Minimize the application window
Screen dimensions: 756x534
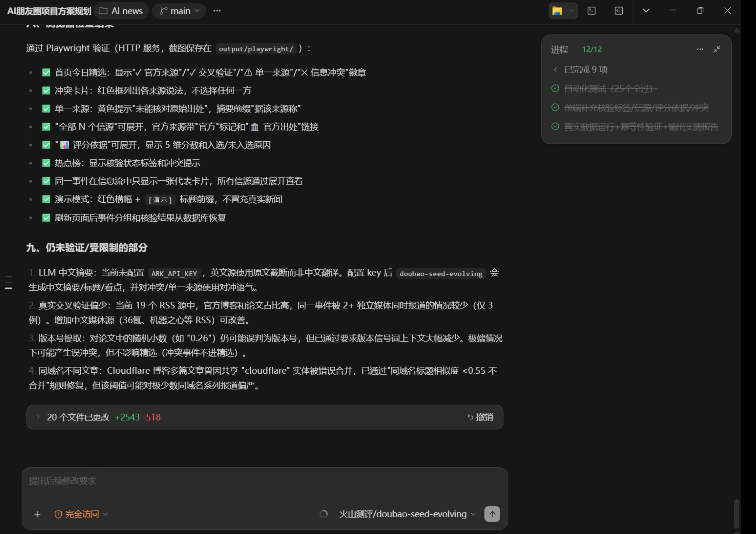673,10
